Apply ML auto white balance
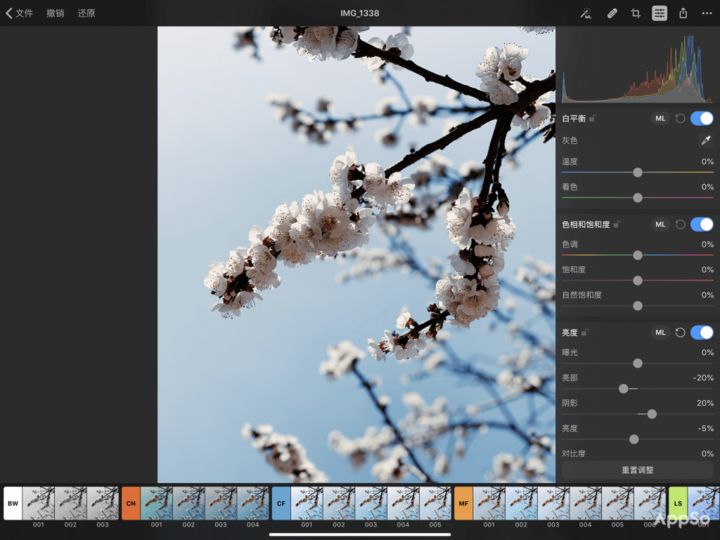Image resolution: width=720 pixels, height=540 pixels. (x=660, y=118)
